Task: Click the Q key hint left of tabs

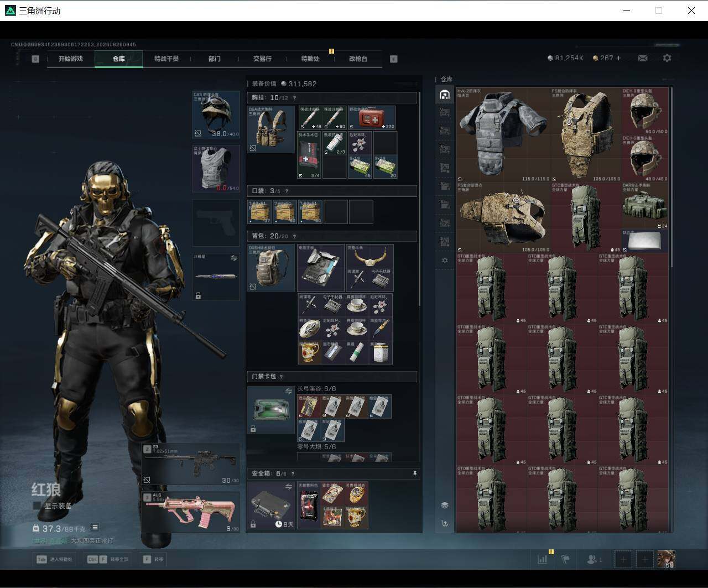Action: pyautogui.click(x=35, y=59)
